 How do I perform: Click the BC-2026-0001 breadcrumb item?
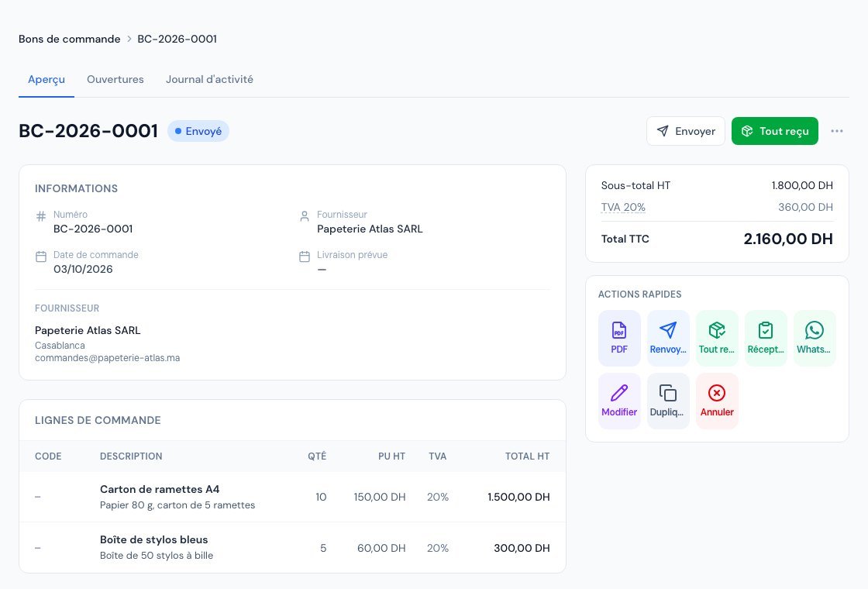[177, 40]
